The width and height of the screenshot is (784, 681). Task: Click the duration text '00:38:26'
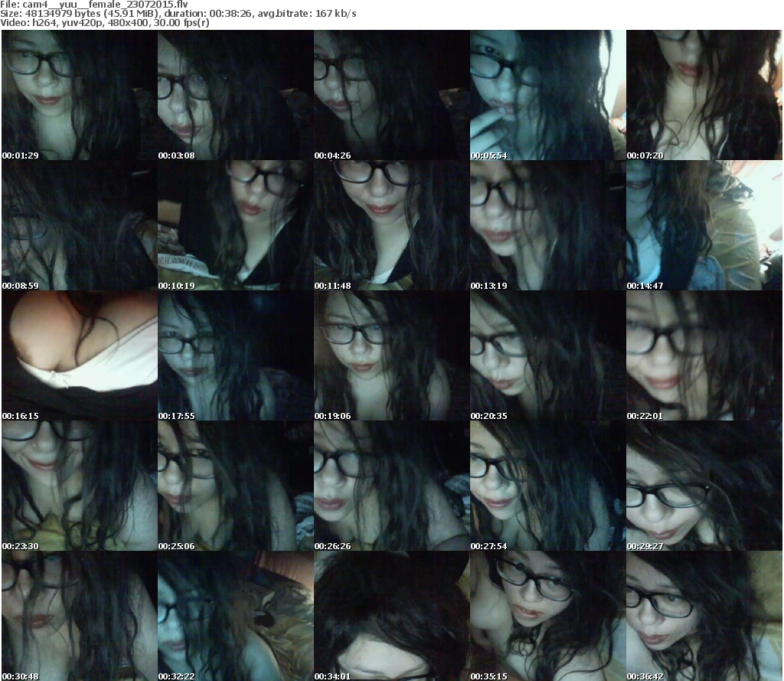(231, 14)
